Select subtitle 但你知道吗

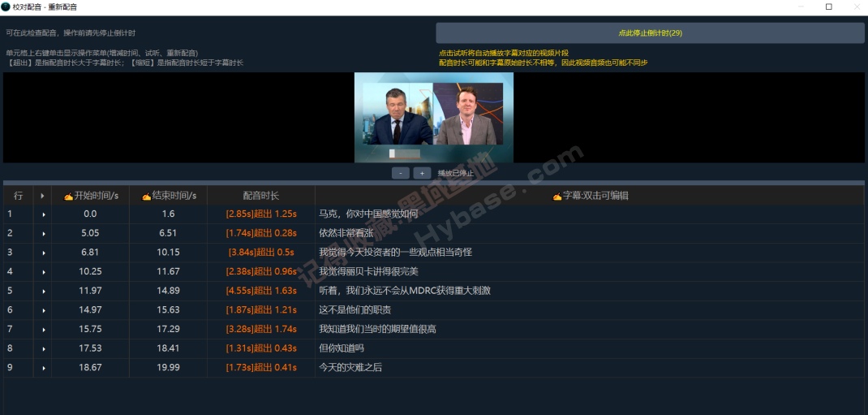pos(590,348)
